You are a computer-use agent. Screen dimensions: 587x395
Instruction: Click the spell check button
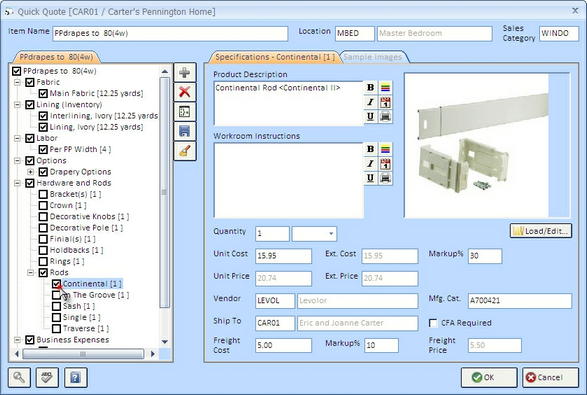click(47, 377)
